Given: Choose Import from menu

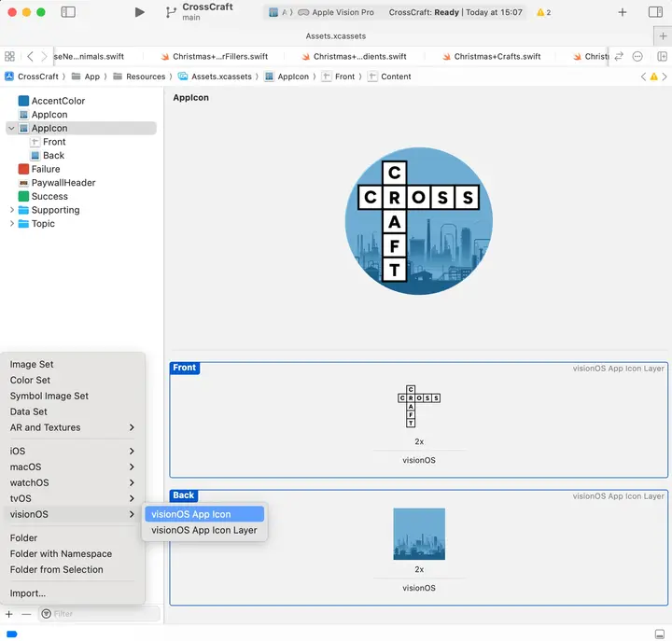Looking at the screenshot, I should pos(73,593).
